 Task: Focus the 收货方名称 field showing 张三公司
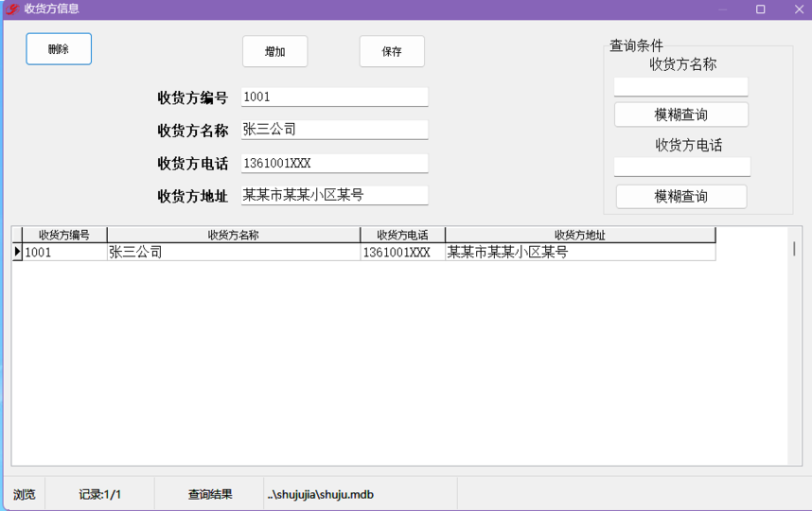pyautogui.click(x=334, y=130)
